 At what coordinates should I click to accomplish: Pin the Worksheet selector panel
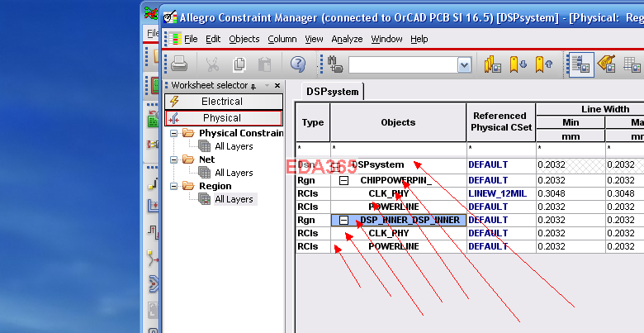pos(253,86)
